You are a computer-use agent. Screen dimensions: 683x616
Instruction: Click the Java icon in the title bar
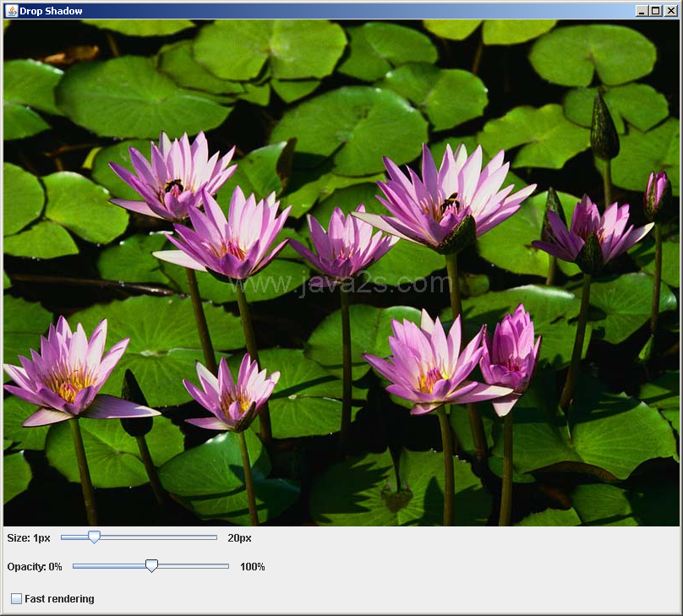(x=11, y=11)
